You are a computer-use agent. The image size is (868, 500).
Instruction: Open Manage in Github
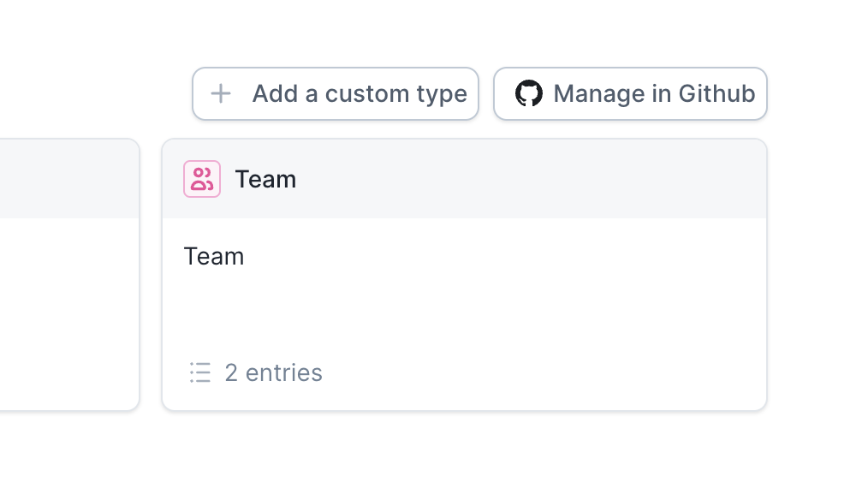631,93
